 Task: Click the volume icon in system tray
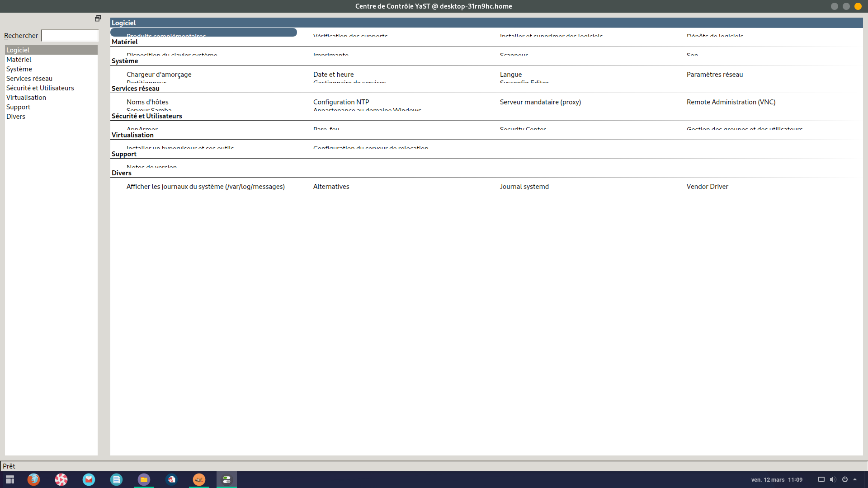(833, 479)
